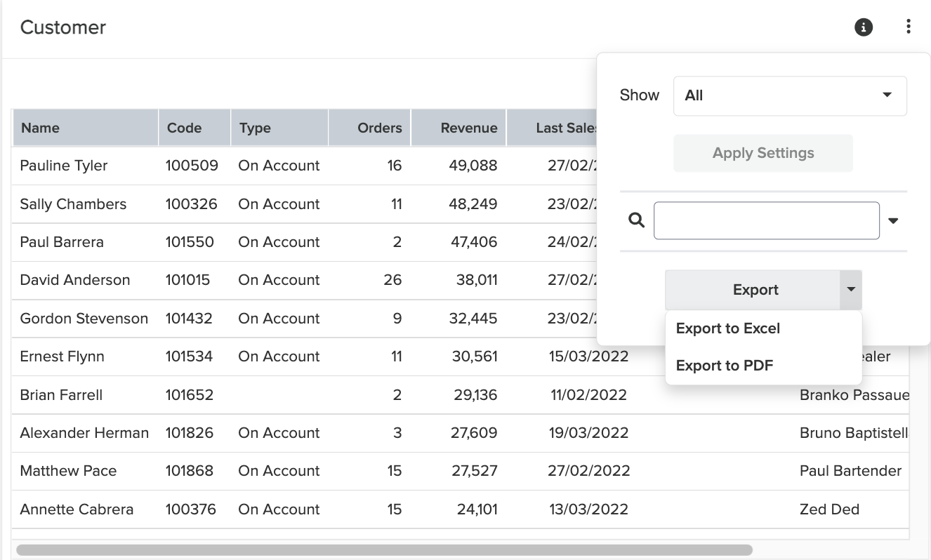
Task: Click the horizontal scrollbar thumb
Action: 384,550
